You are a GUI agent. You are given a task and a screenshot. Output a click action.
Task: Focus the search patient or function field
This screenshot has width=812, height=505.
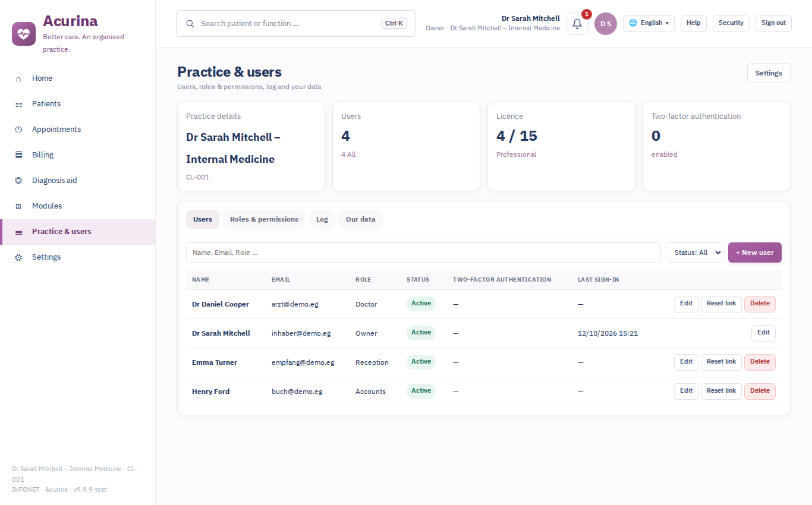296,24
